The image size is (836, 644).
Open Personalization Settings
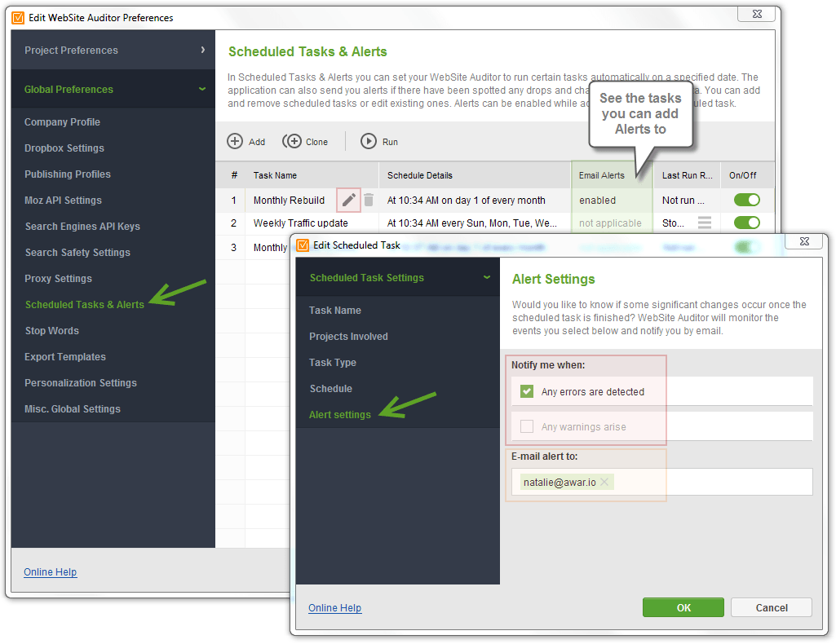click(81, 383)
